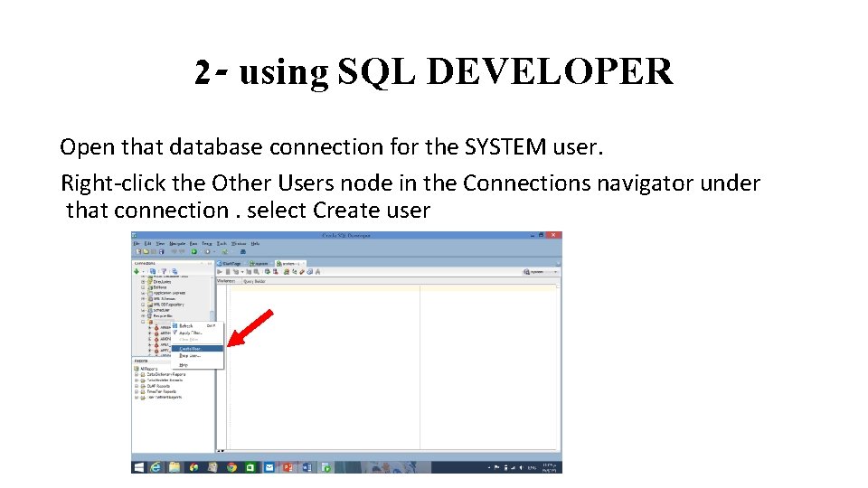Select XML DB Repository tree item
Viewport: 868px width, 488px height.
point(168,305)
